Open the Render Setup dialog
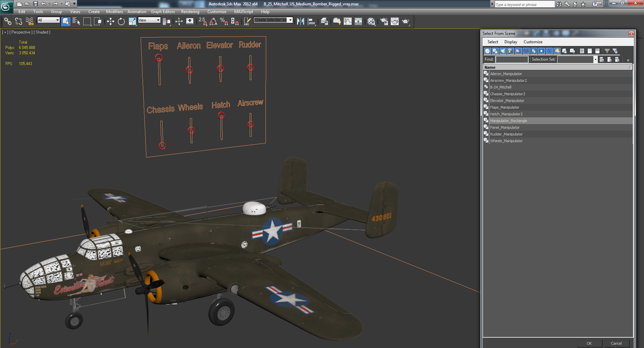This screenshot has height=348, width=644. (384, 21)
